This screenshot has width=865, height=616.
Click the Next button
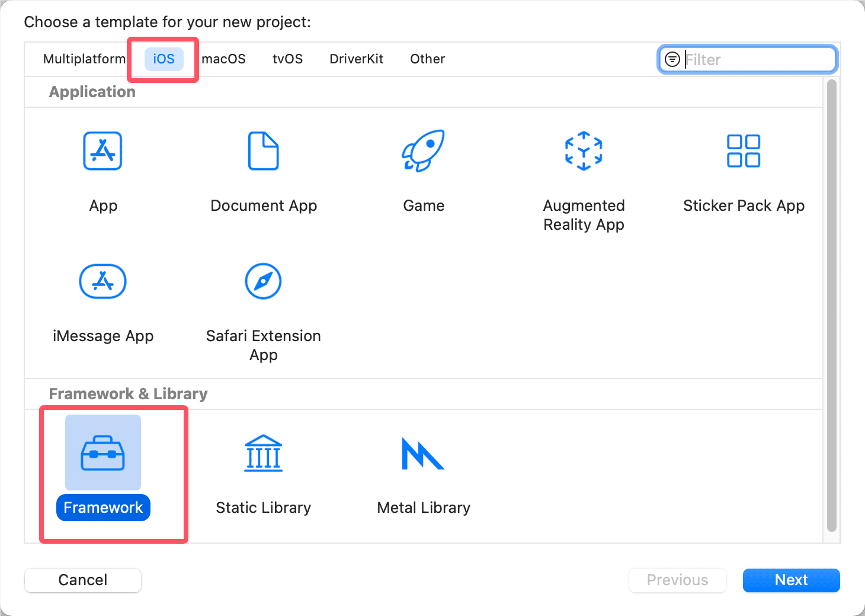pos(791,580)
